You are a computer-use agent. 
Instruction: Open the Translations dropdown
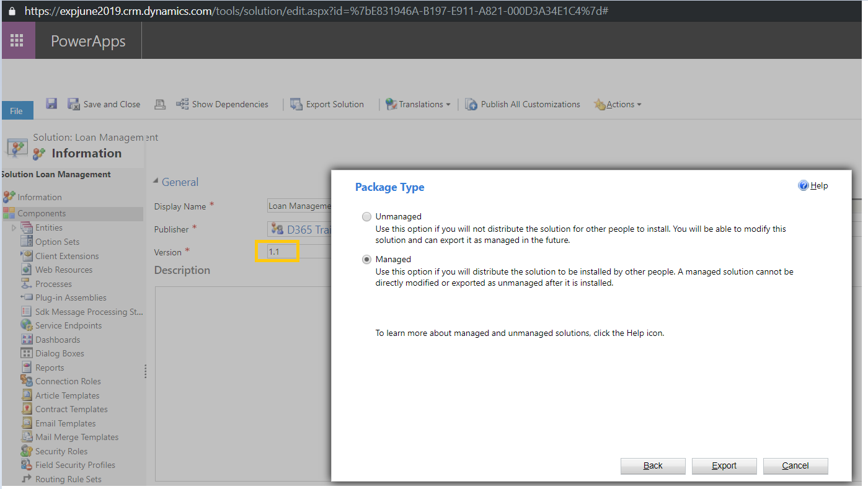coord(418,104)
